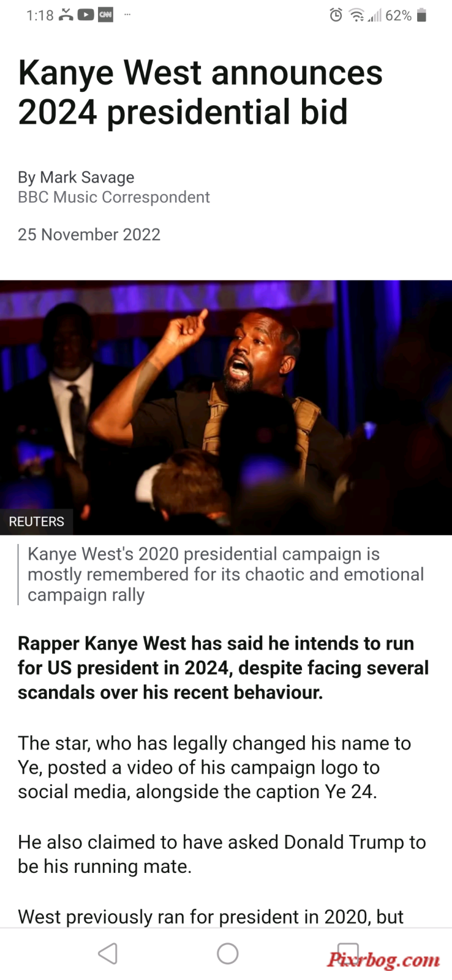Tap the YouTube notification icon

86,15
